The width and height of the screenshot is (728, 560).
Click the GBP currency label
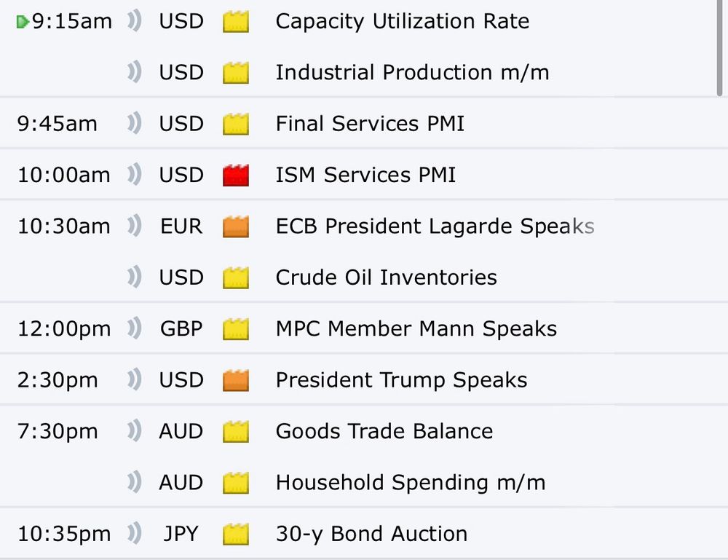pos(181,328)
